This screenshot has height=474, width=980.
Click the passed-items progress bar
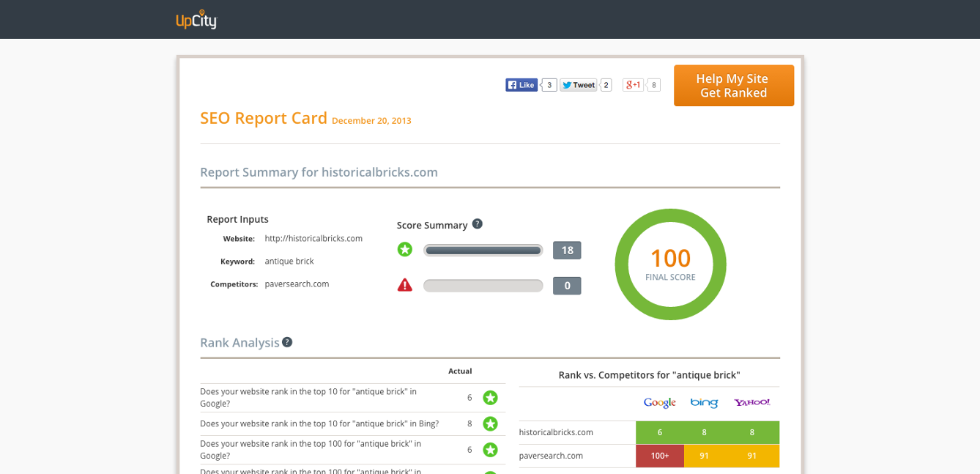click(x=483, y=251)
